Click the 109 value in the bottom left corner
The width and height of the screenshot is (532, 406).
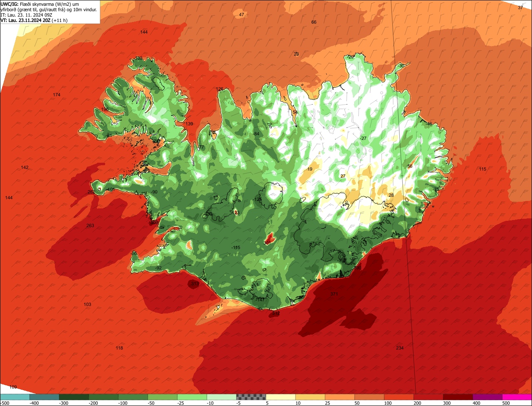[13, 387]
